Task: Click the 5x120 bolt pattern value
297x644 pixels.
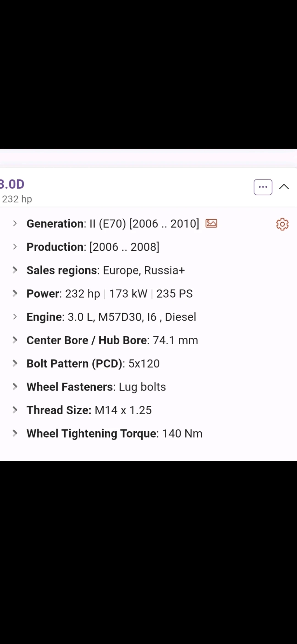Action: 143,363
